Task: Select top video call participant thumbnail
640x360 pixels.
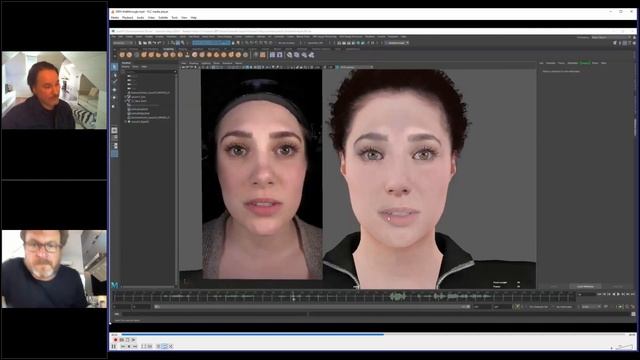Action: click(54, 90)
